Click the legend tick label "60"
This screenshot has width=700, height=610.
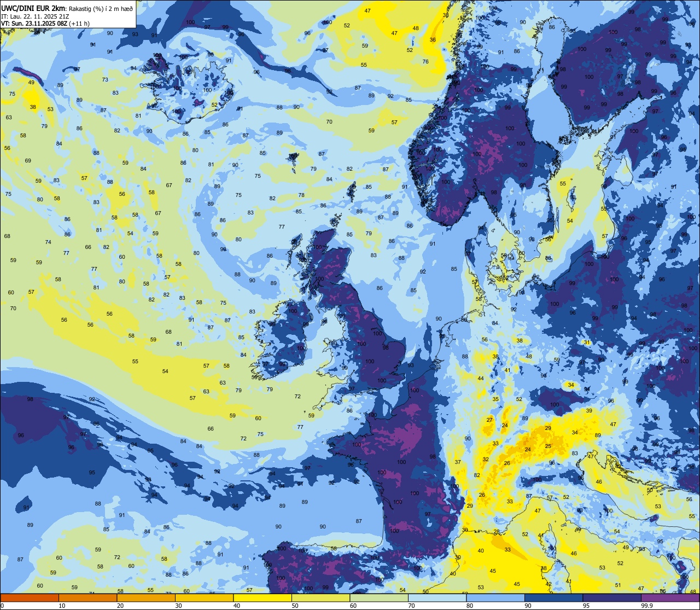pos(353,606)
